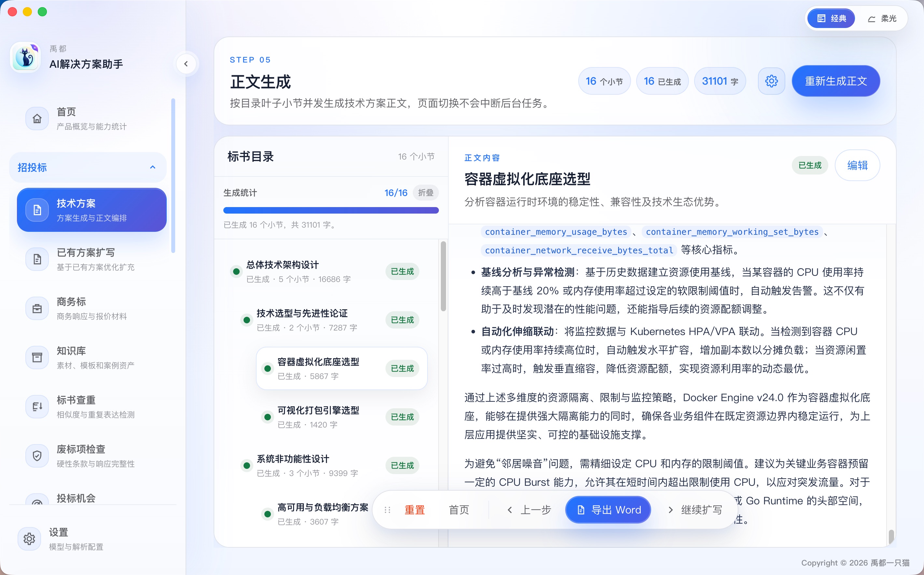The height and width of the screenshot is (575, 924).
Task: Click the 16 个小节 header badge
Action: point(604,81)
